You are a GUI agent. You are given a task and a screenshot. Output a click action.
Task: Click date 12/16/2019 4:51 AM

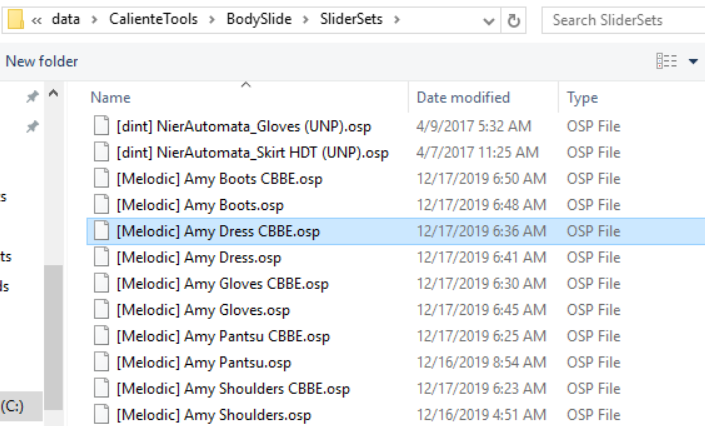click(x=481, y=415)
